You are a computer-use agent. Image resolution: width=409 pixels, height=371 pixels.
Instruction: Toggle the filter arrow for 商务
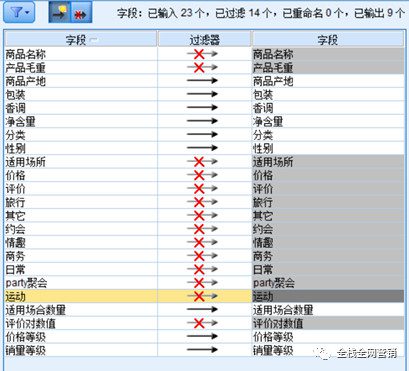point(202,256)
